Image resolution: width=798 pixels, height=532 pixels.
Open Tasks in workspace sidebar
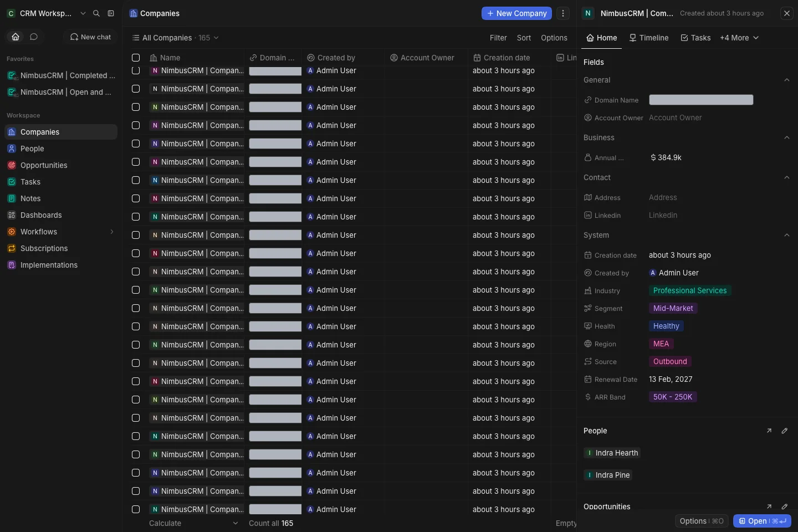coord(61,182)
